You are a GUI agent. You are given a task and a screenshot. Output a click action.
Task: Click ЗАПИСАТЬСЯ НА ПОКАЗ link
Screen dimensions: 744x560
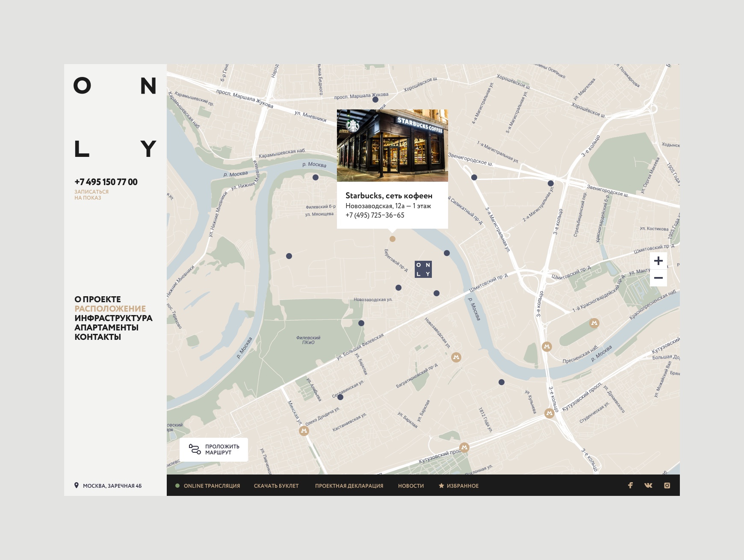pyautogui.click(x=92, y=195)
